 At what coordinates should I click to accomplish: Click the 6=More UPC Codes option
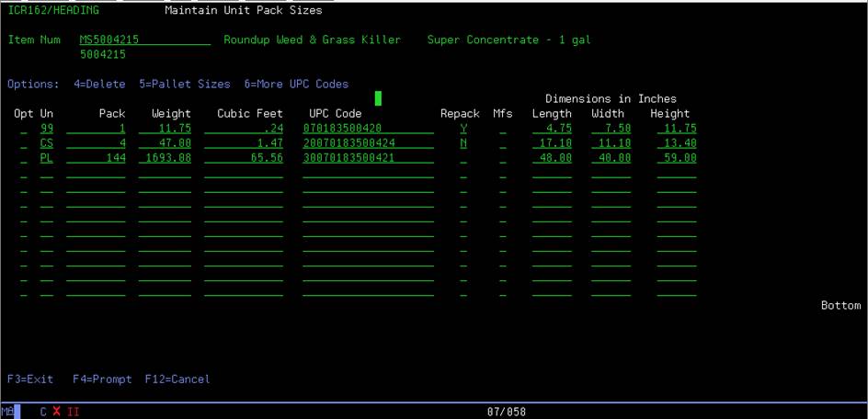pos(296,84)
